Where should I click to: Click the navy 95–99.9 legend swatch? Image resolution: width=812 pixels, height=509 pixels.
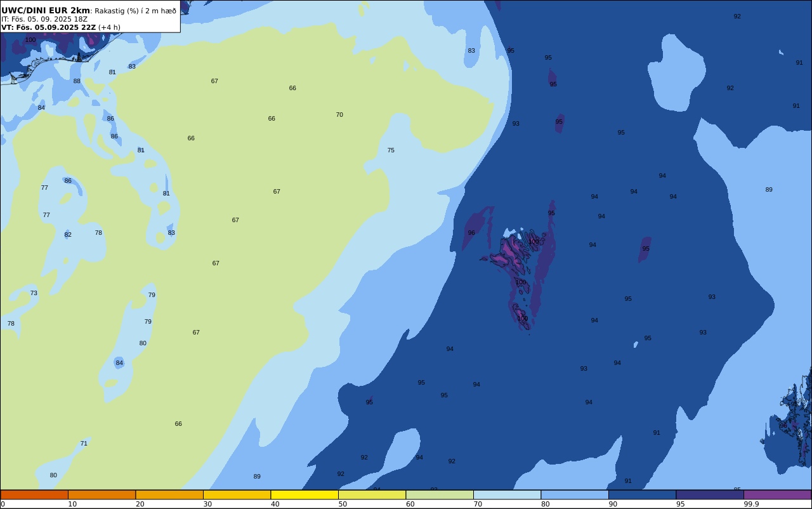pos(710,494)
